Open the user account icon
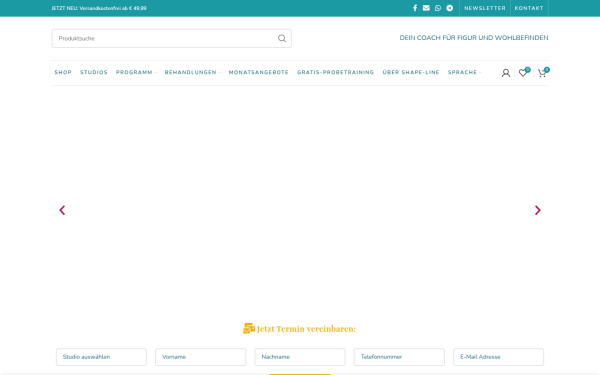This screenshot has width=600, height=375. pyautogui.click(x=505, y=73)
